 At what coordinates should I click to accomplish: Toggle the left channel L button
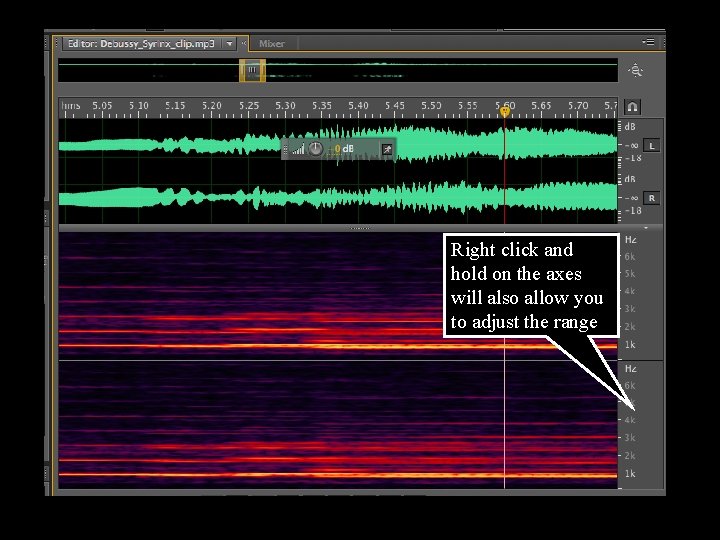pos(651,146)
